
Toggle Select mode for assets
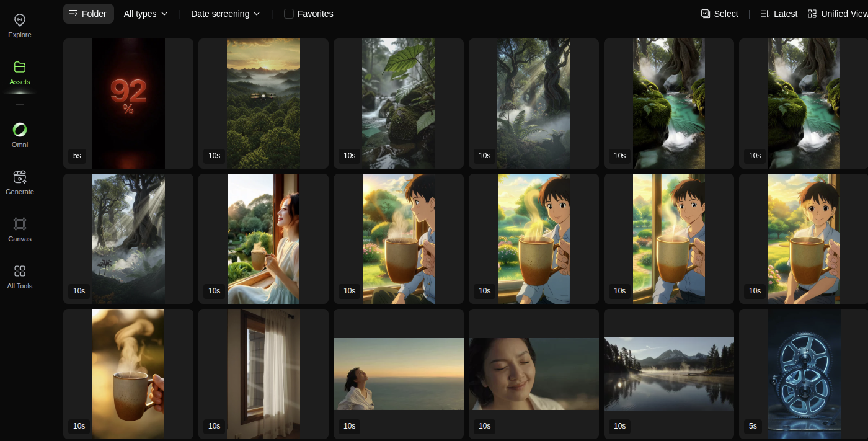pos(719,14)
